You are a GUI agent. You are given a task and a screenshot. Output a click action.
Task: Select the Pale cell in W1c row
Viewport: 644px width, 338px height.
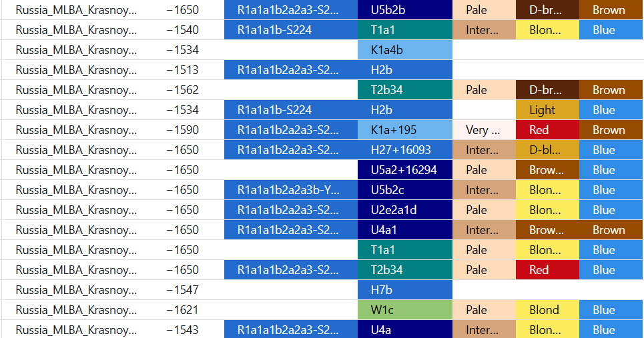tap(484, 310)
